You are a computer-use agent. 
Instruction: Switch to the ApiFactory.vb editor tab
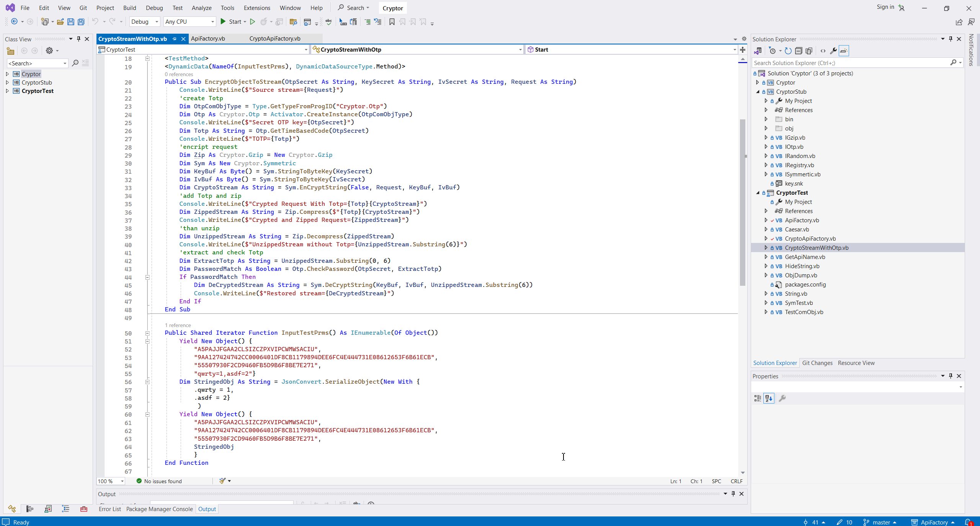208,39
